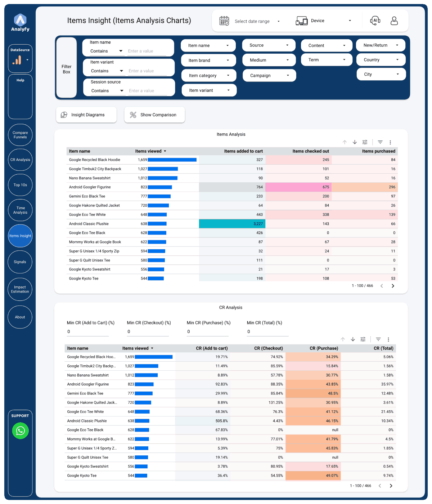Click the calendar date range icon
Viewport: 432px width, 504px height.
224,21
